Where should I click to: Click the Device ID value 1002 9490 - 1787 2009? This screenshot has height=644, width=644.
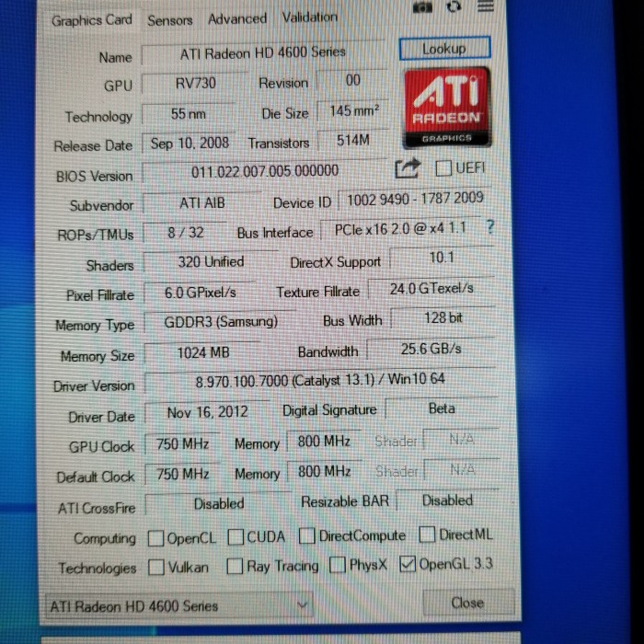pyautogui.click(x=415, y=200)
